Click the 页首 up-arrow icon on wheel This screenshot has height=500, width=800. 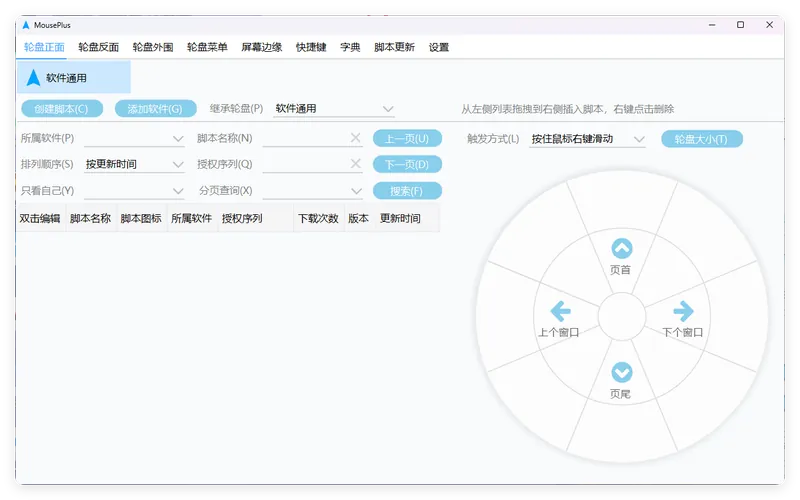tap(621, 248)
